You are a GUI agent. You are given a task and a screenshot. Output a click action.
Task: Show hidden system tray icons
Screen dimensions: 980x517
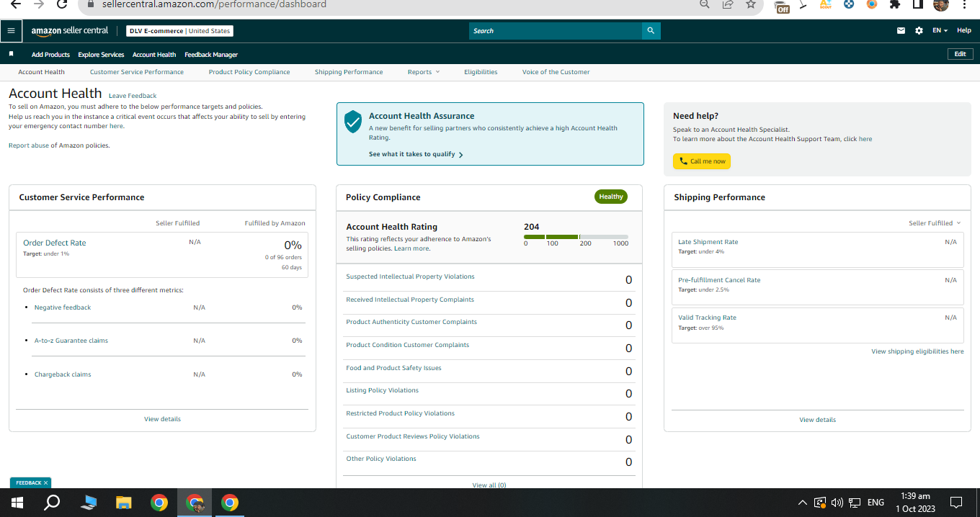803,503
